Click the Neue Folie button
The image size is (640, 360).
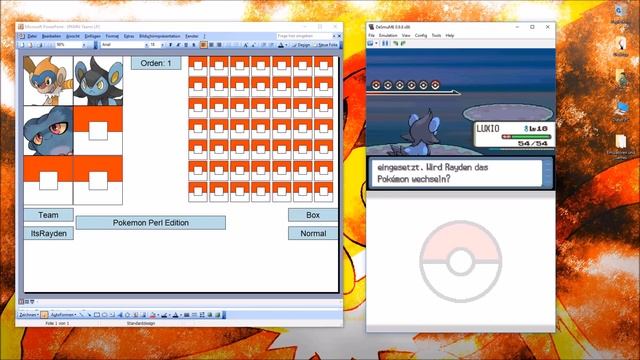coord(326,45)
